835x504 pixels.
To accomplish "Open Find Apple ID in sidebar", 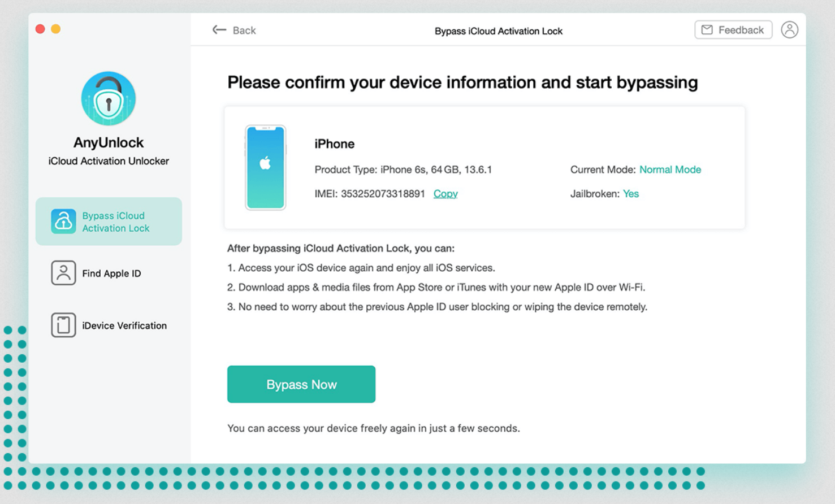I will (x=109, y=273).
